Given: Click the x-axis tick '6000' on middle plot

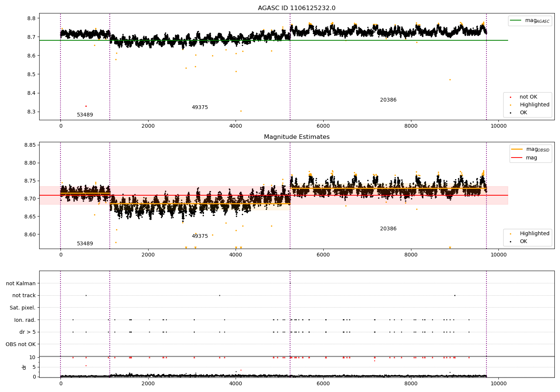Looking at the screenshot, I should click(323, 255).
